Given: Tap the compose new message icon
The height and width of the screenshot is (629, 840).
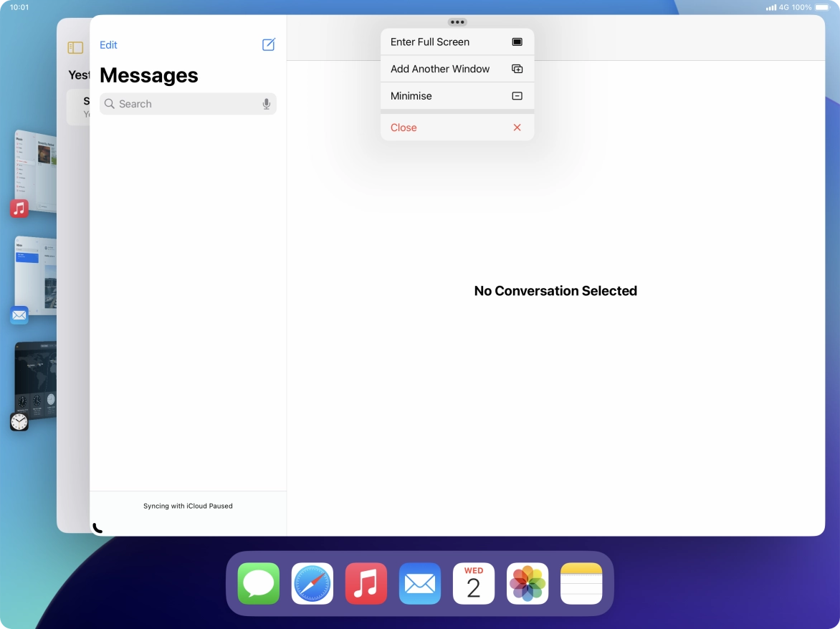Looking at the screenshot, I should click(x=269, y=45).
